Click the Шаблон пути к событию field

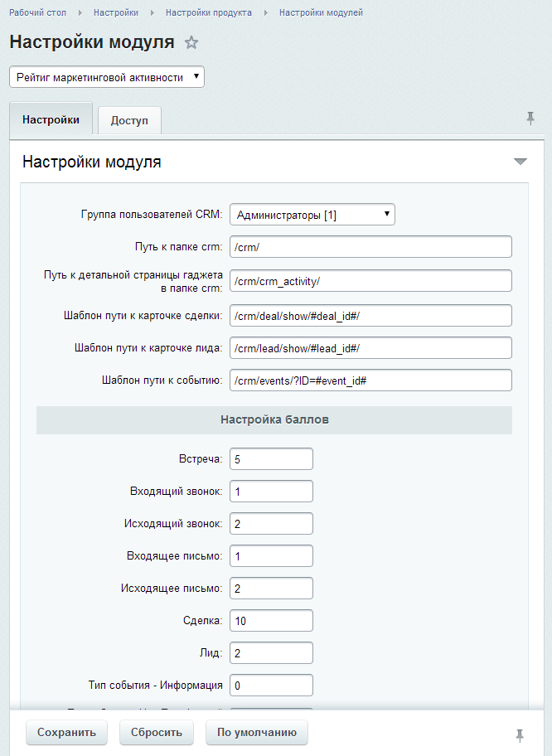pos(370,380)
